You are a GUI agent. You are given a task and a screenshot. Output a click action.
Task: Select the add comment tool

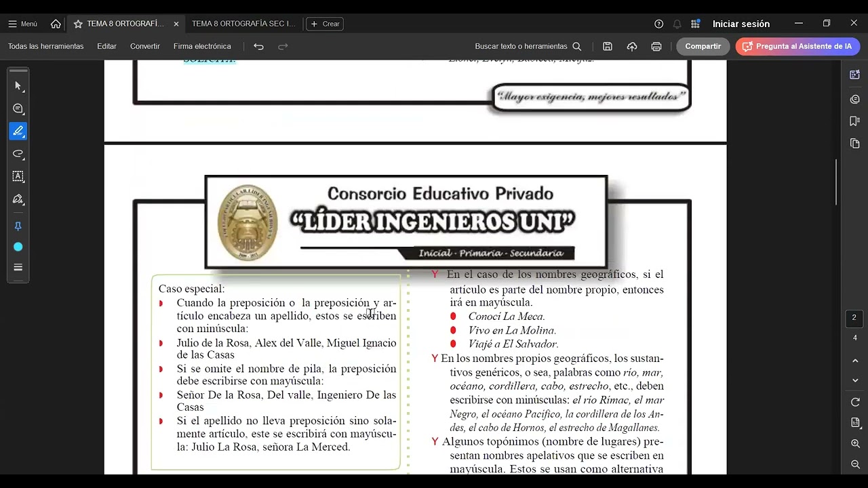(18, 108)
